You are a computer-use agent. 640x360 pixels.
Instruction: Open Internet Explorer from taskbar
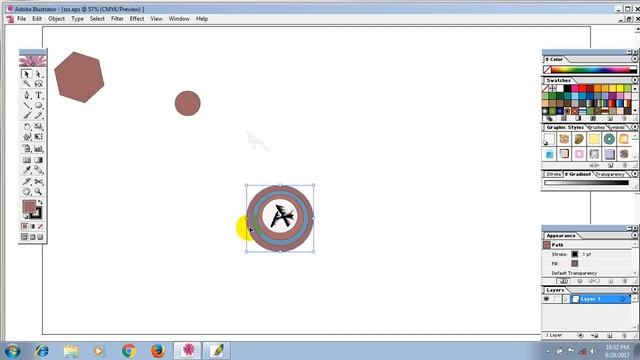pos(42,351)
